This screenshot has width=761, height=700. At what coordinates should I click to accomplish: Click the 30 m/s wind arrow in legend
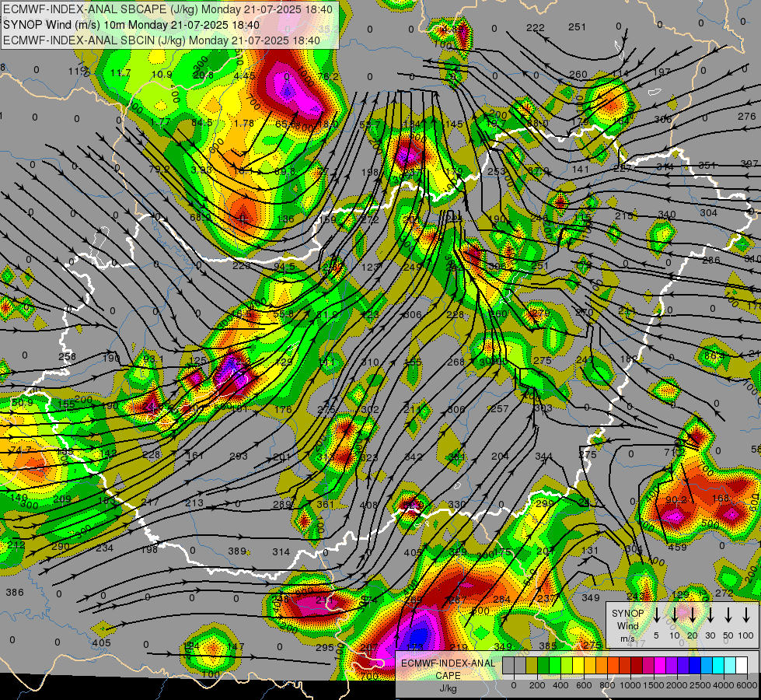coord(710,614)
